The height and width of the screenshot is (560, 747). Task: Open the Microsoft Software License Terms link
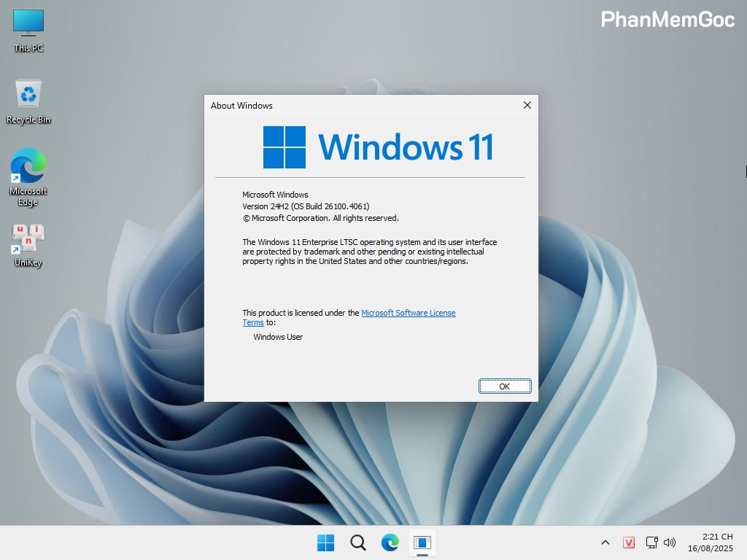tap(409, 313)
